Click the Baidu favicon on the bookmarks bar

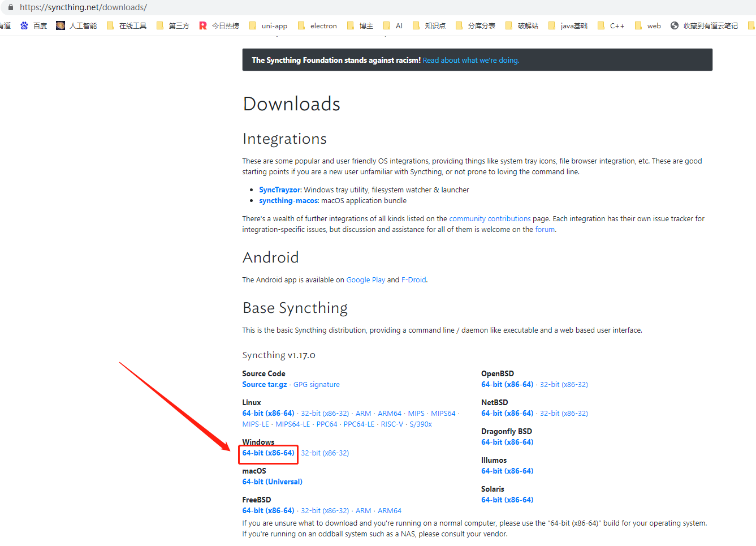pyautogui.click(x=25, y=25)
